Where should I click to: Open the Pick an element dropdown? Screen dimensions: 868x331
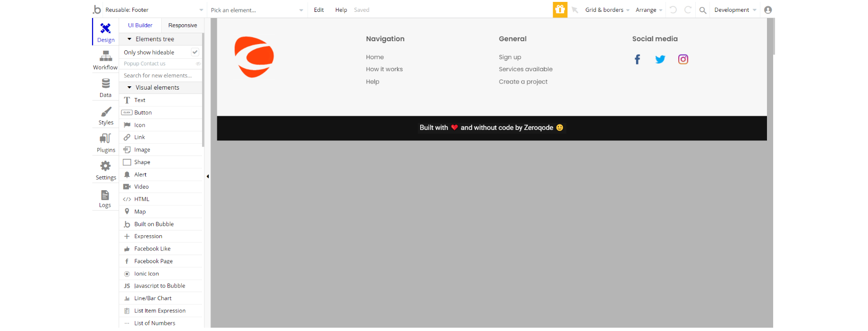coord(257,10)
